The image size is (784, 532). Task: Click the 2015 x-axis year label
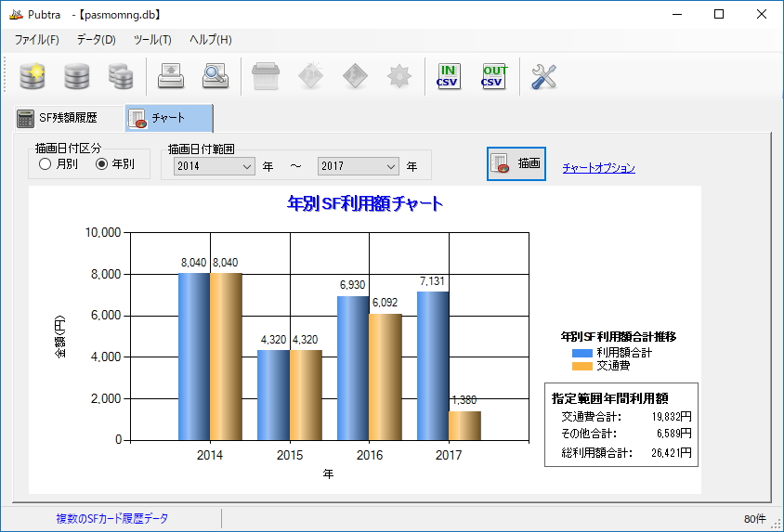tap(290, 455)
